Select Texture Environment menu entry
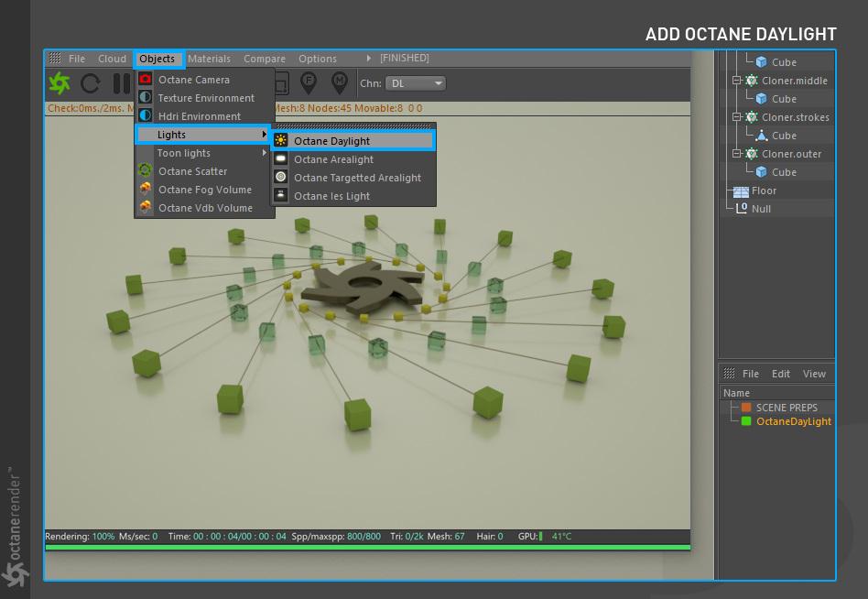The width and height of the screenshot is (868, 599). [205, 97]
